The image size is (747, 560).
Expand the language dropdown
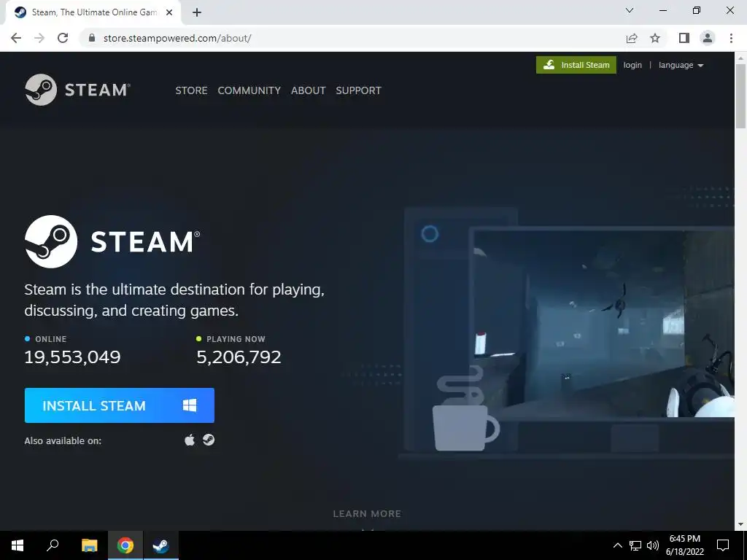(x=681, y=65)
